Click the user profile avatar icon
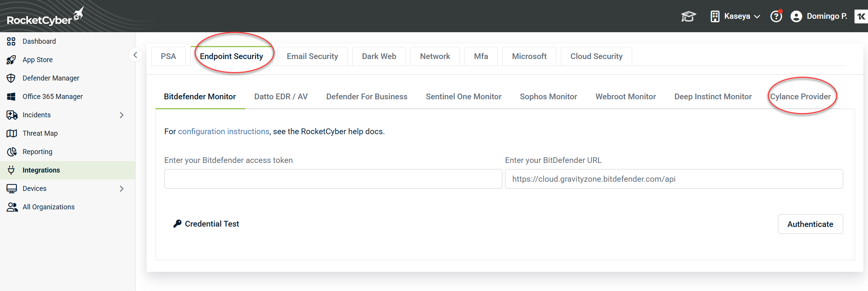 pyautogui.click(x=796, y=16)
